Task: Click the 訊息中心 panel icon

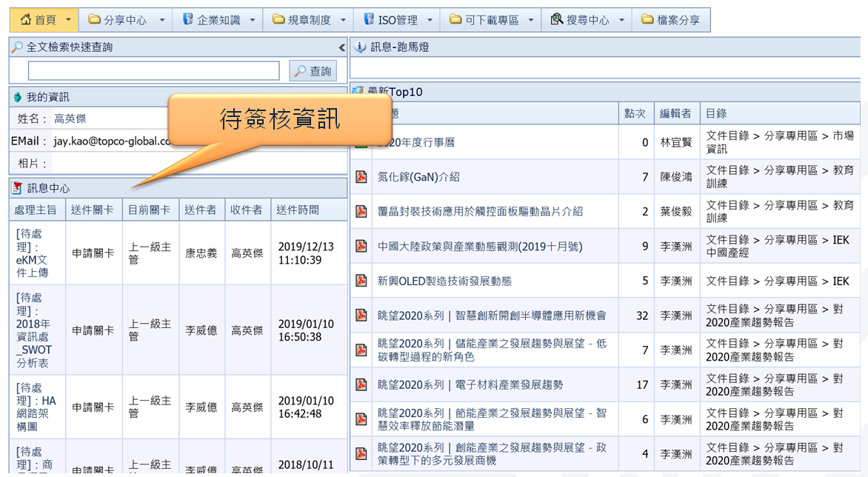Action: pyautogui.click(x=17, y=188)
